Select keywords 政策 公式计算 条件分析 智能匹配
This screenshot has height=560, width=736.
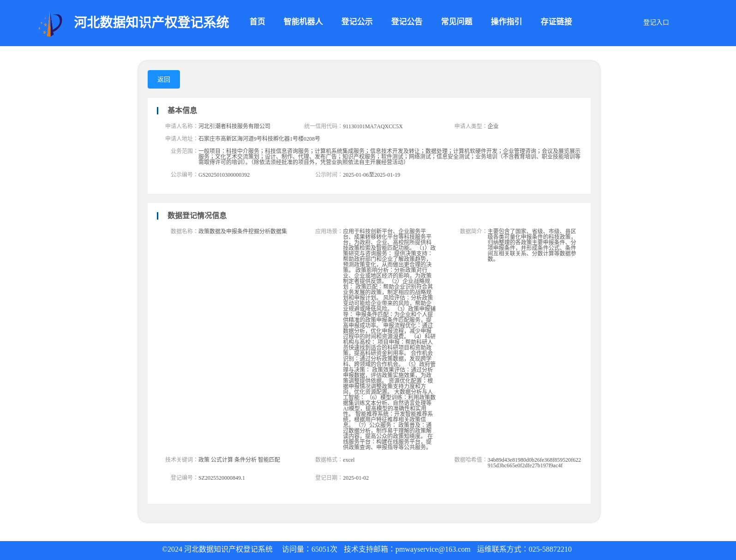[239, 459]
